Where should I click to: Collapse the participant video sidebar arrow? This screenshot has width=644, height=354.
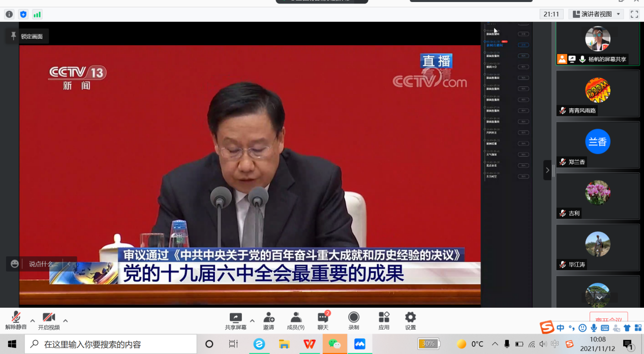pyautogui.click(x=547, y=170)
